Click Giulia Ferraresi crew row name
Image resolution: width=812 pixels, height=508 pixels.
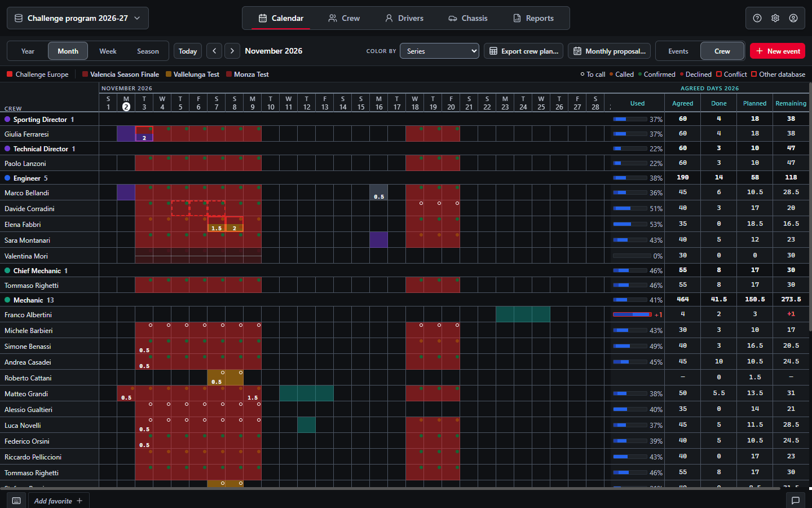tap(27, 134)
